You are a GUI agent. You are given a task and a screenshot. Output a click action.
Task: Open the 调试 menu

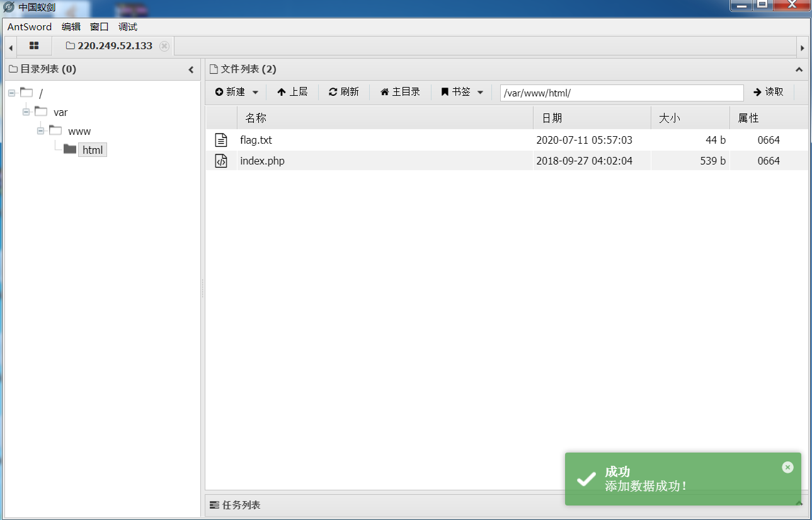[x=128, y=26]
